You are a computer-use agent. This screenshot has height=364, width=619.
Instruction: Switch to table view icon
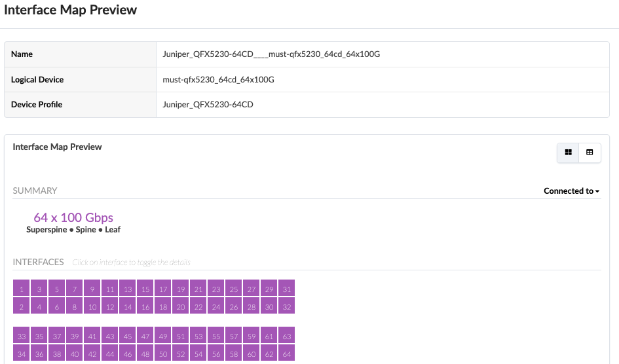click(590, 153)
